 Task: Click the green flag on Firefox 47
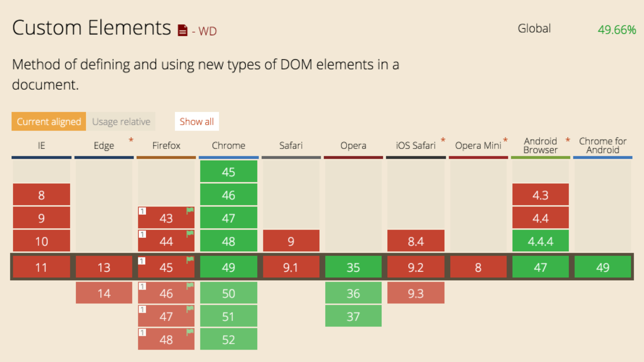pos(190,309)
